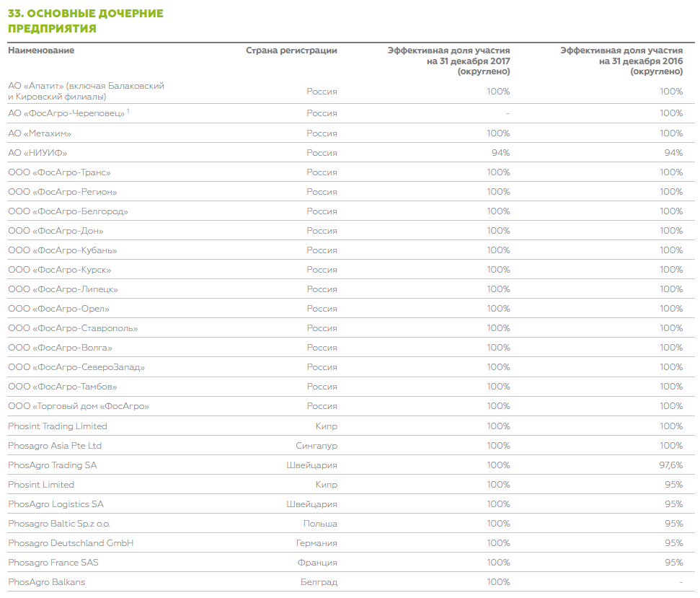Click PhosAgro Logistics SA
Image resolution: width=700 pixels, height=598 pixels.
56,504
